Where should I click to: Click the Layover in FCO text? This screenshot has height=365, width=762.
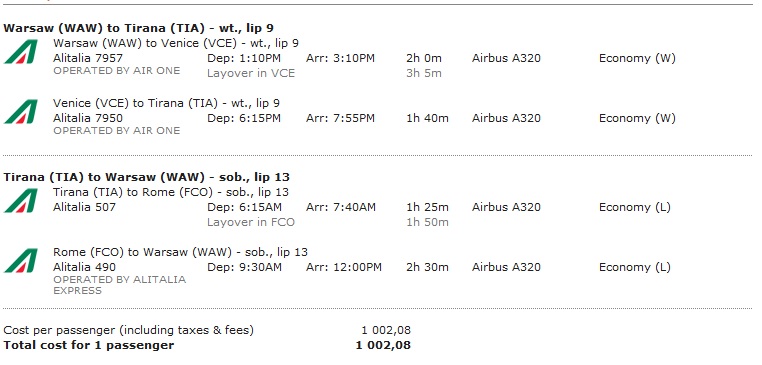point(251,223)
